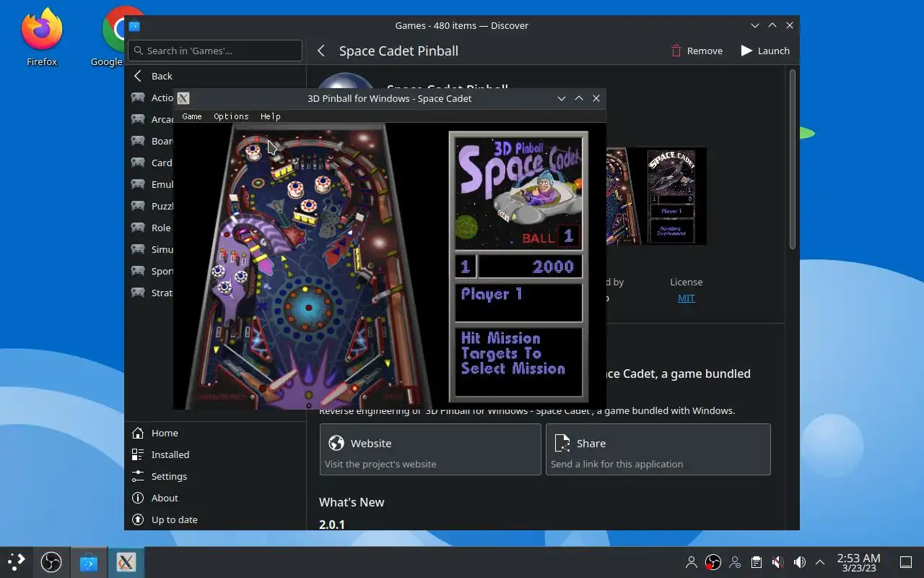Click the network connection tray icon
The width and height of the screenshot is (924, 578).
click(x=735, y=561)
